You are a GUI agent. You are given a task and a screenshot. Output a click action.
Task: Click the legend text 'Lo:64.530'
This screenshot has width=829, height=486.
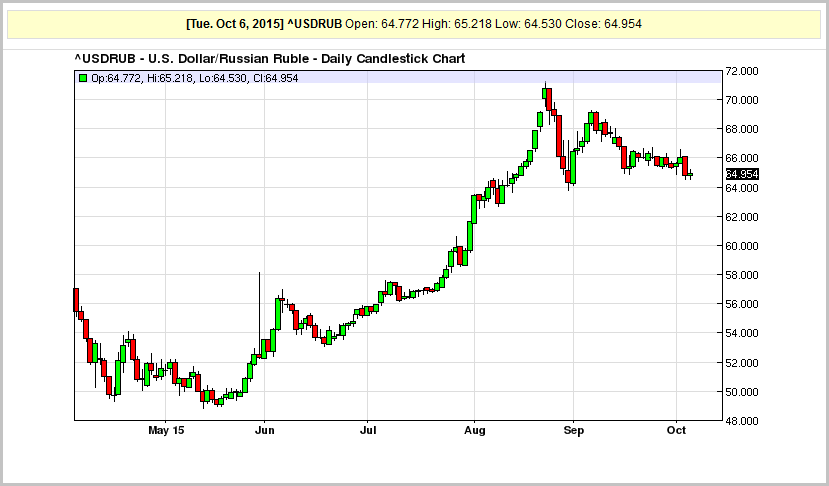(223, 78)
